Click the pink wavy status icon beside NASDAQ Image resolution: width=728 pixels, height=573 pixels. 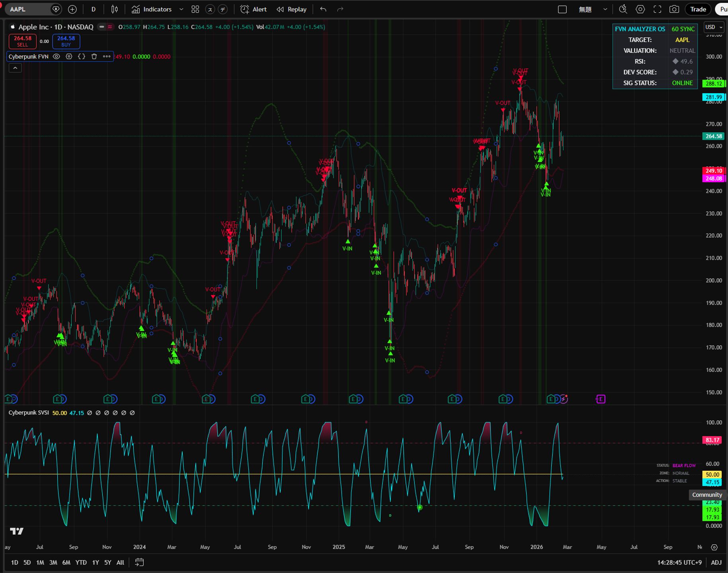pos(110,27)
